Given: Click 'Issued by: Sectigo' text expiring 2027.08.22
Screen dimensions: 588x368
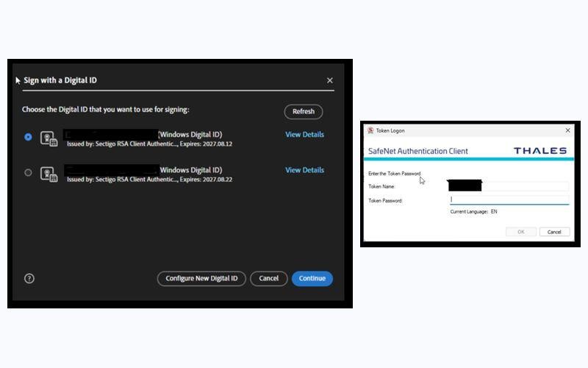Looking at the screenshot, I should click(149, 180).
